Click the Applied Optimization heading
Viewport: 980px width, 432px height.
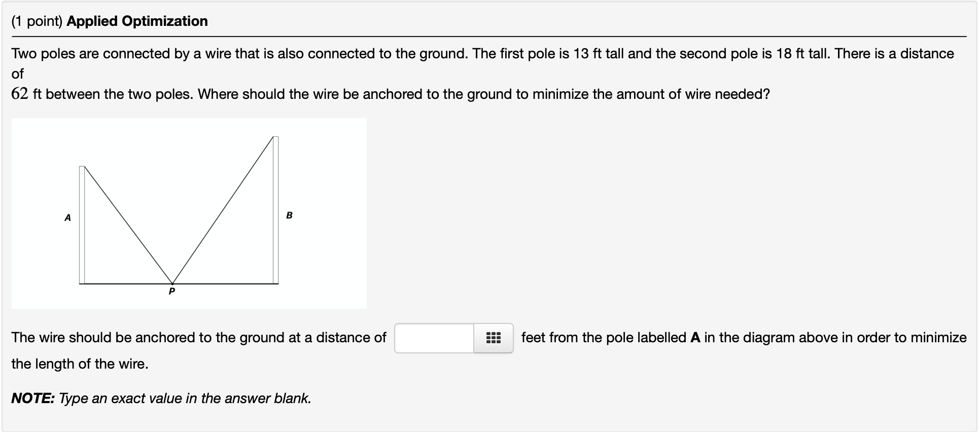tap(137, 21)
